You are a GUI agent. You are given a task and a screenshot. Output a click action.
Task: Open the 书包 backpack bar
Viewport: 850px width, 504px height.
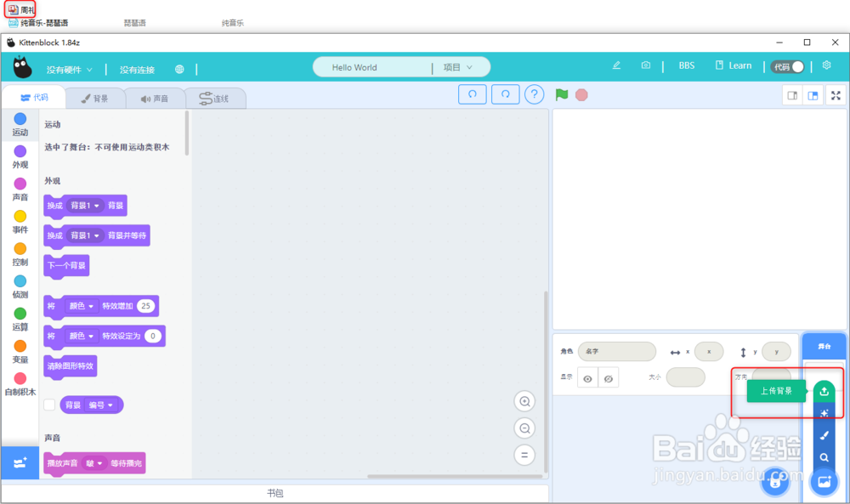tap(275, 493)
